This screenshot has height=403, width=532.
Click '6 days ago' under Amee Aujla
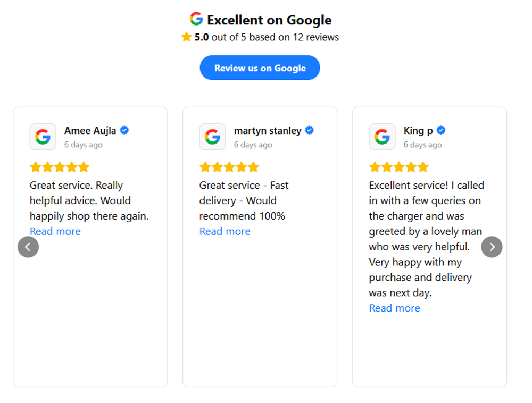84,145
